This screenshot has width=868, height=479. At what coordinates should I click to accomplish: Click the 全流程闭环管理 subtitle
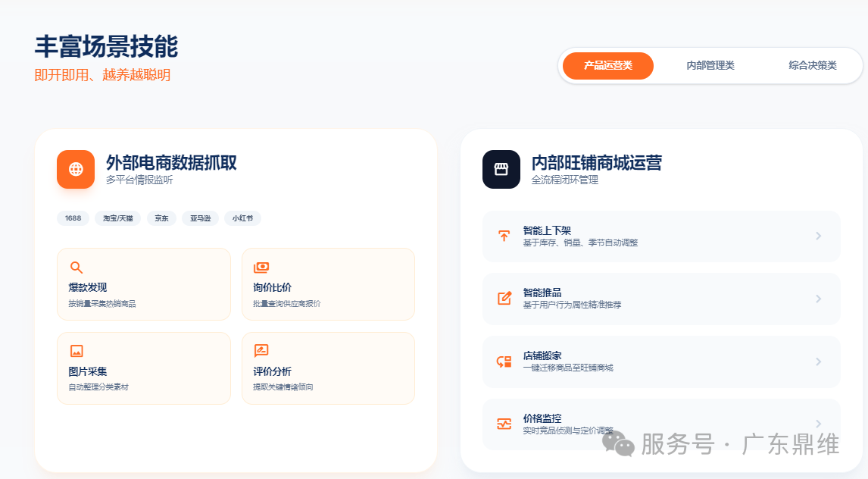click(564, 180)
